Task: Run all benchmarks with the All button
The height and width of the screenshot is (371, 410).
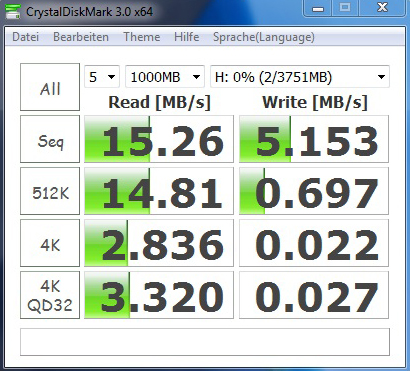Action: click(50, 87)
